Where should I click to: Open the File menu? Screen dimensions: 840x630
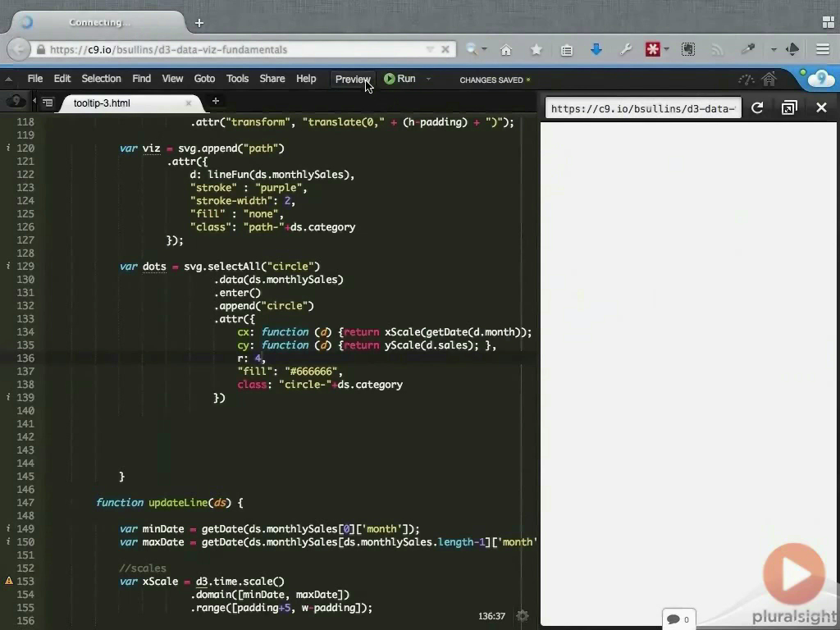pos(34,79)
